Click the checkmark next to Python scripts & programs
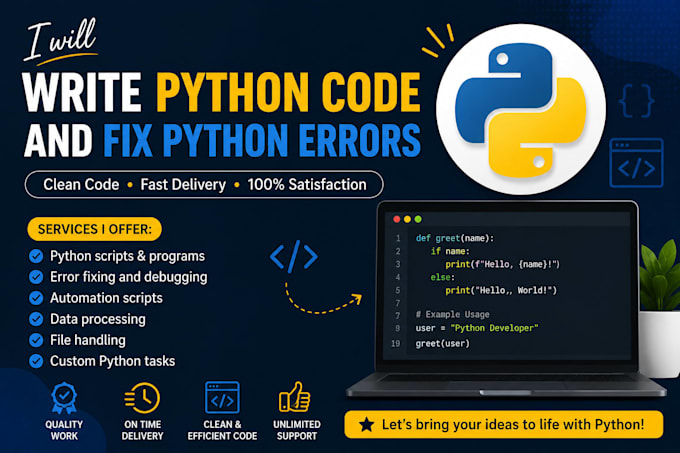680x453 pixels. 36,256
